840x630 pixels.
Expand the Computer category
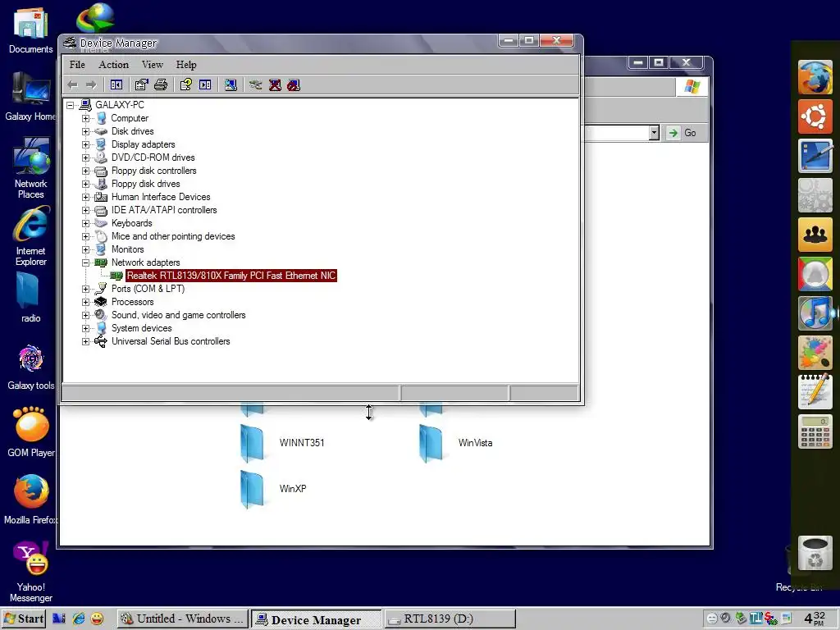[x=85, y=118]
